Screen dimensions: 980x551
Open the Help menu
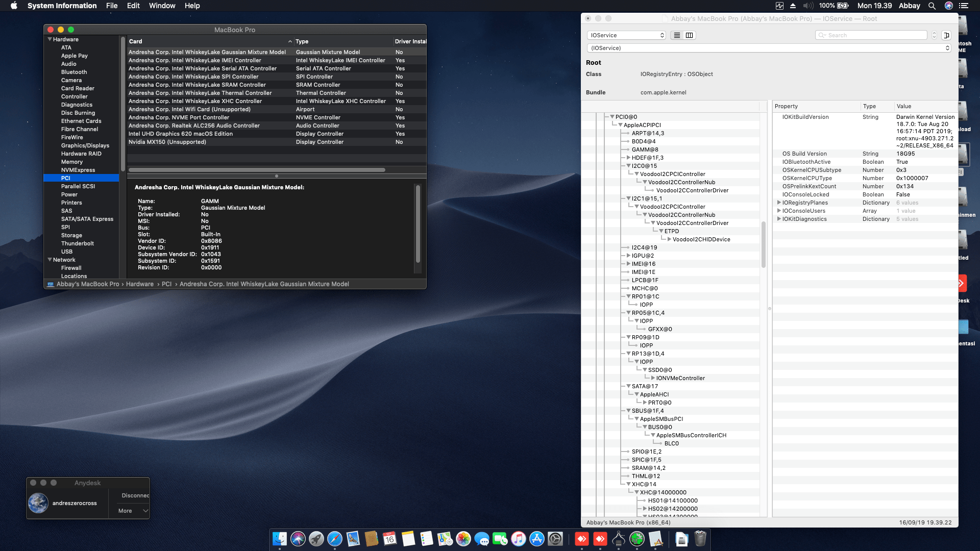click(192, 6)
